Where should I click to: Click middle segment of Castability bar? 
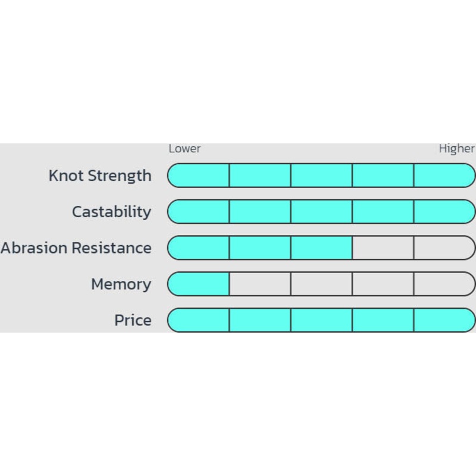321,212
